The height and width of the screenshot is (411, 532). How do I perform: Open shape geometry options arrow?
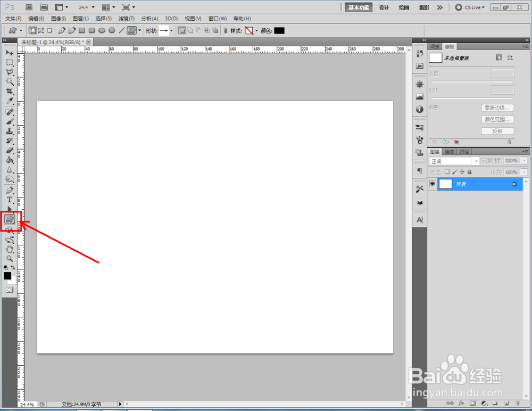tap(139, 30)
